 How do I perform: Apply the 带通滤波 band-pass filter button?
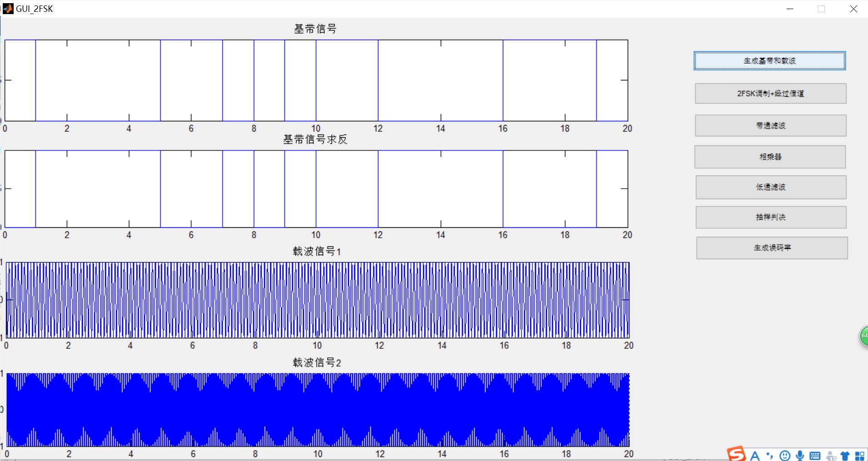771,125
